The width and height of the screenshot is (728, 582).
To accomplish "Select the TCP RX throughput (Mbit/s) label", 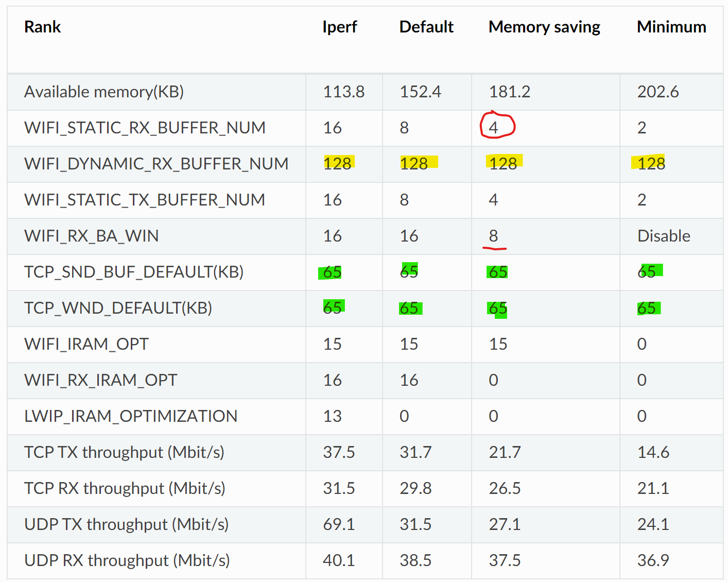I will (125, 488).
